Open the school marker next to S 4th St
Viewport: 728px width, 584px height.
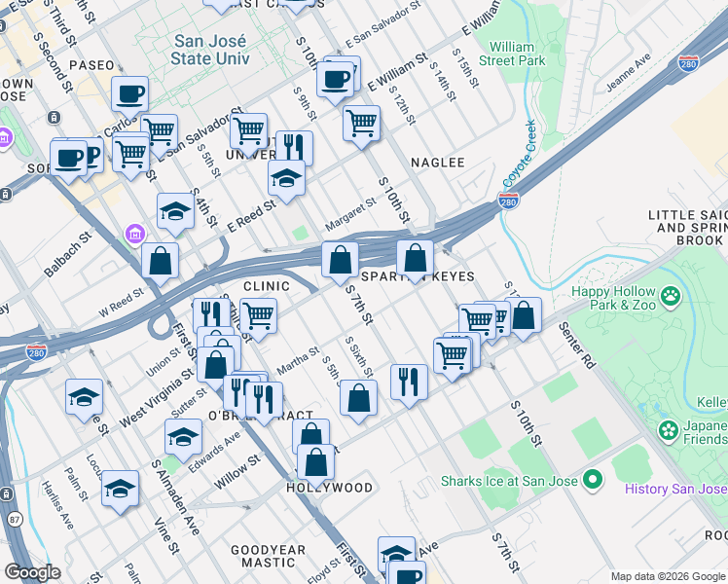pos(175,212)
